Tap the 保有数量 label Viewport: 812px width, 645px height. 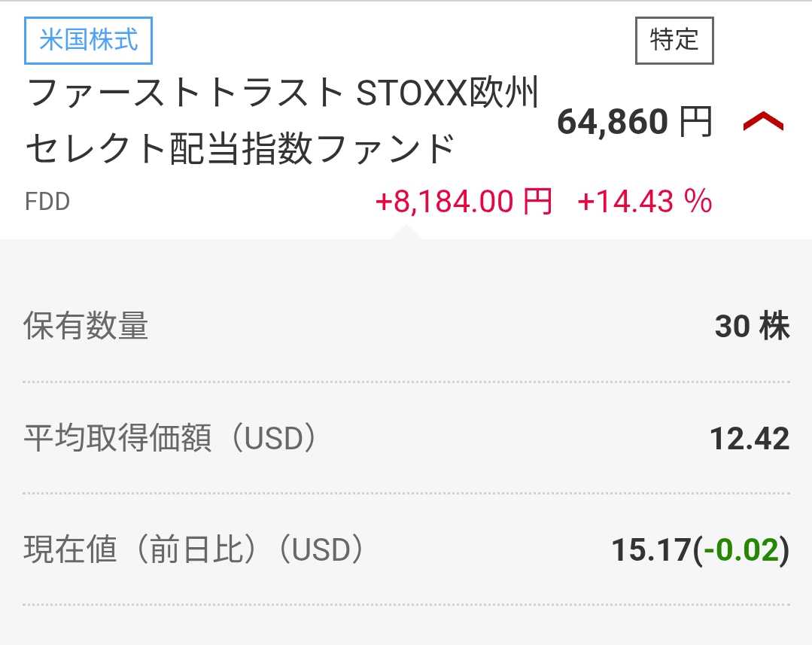pos(86,327)
